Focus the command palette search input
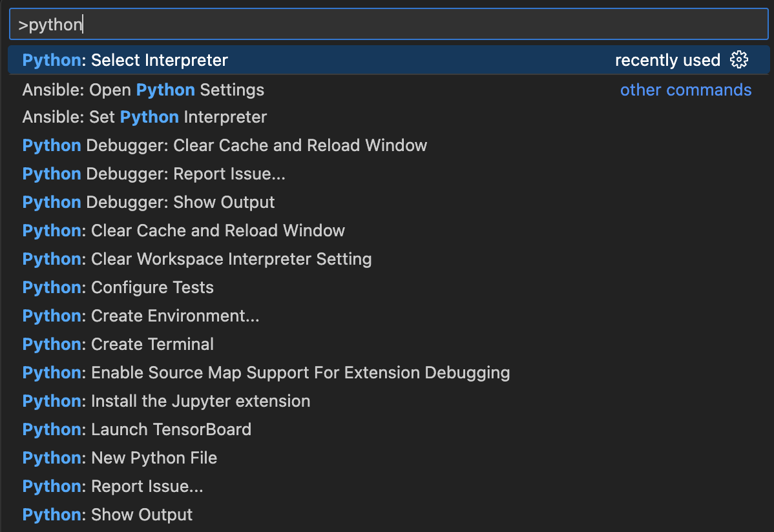This screenshot has width=774, height=532. (x=389, y=24)
